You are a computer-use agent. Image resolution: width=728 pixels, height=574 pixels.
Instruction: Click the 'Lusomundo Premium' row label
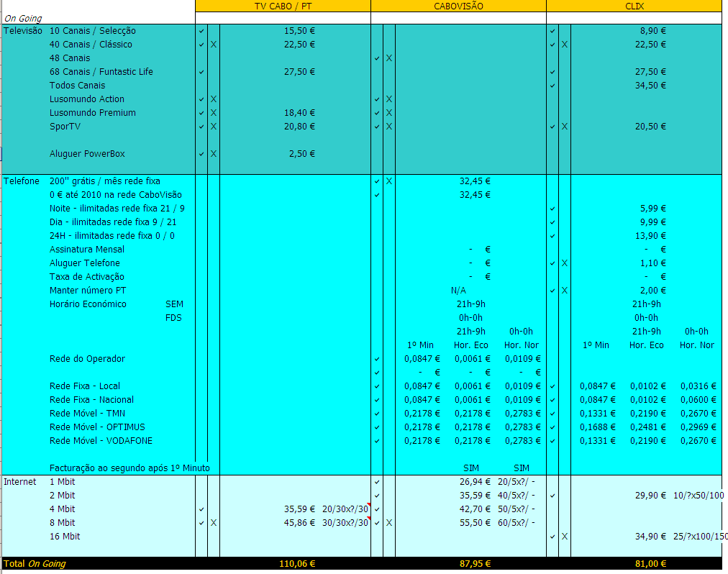click(93, 113)
